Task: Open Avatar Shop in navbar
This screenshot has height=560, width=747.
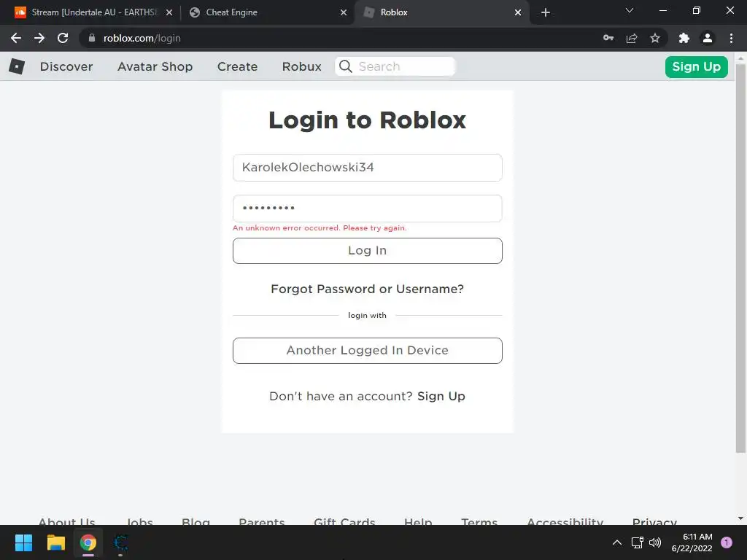Action: [155, 66]
